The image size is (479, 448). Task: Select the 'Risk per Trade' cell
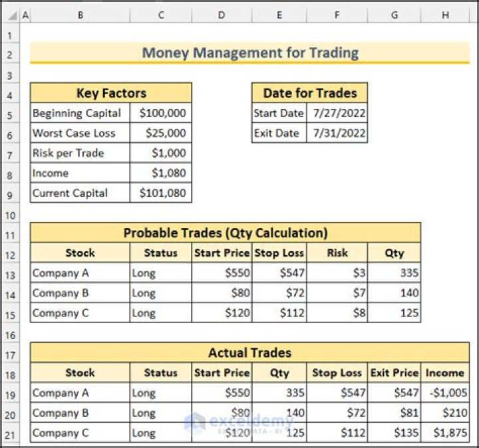tap(80, 153)
